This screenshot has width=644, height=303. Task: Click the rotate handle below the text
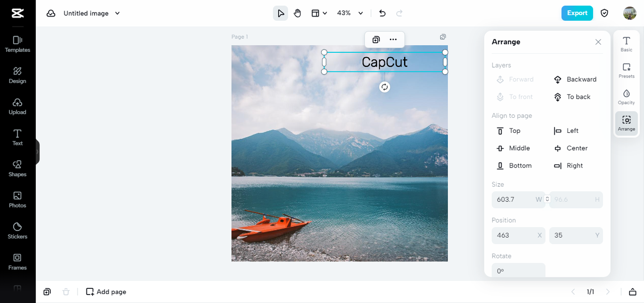click(x=384, y=87)
